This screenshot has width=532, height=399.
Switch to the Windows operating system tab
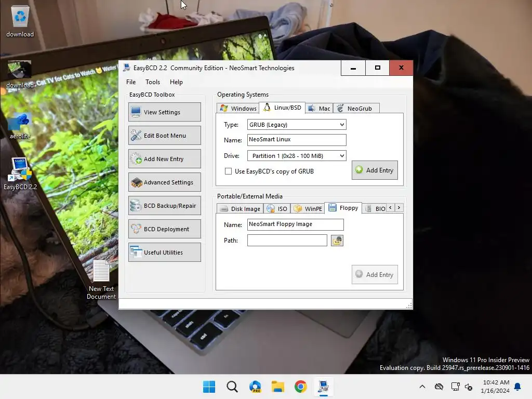(x=238, y=108)
